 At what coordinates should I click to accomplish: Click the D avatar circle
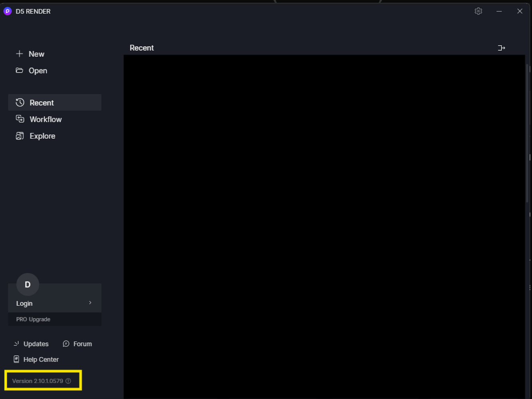27,284
